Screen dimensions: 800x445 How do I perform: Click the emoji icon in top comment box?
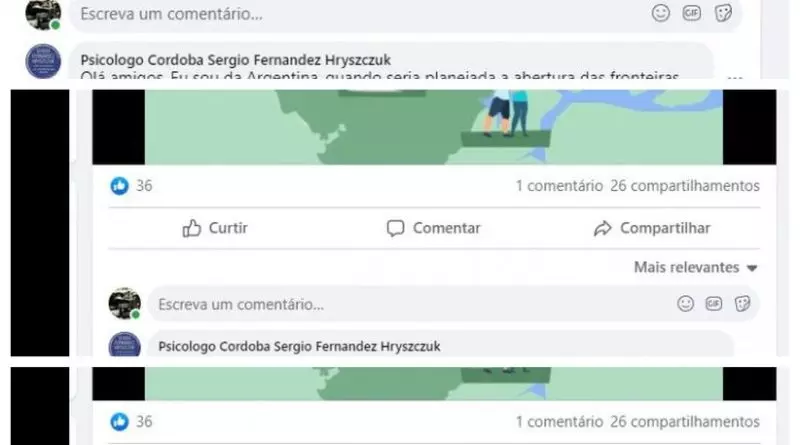coord(660,13)
